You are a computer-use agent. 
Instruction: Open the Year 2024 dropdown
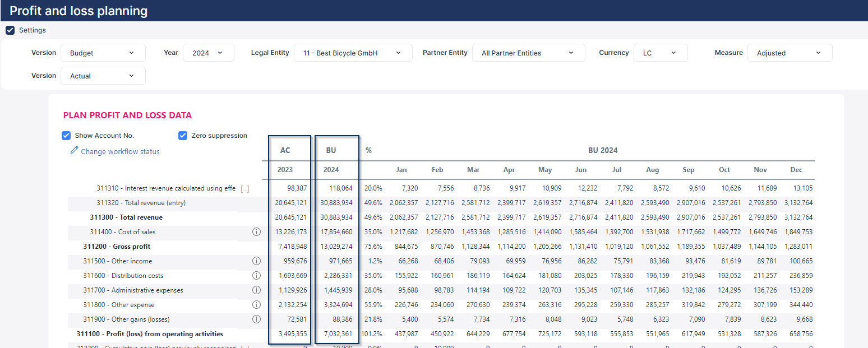coord(208,53)
